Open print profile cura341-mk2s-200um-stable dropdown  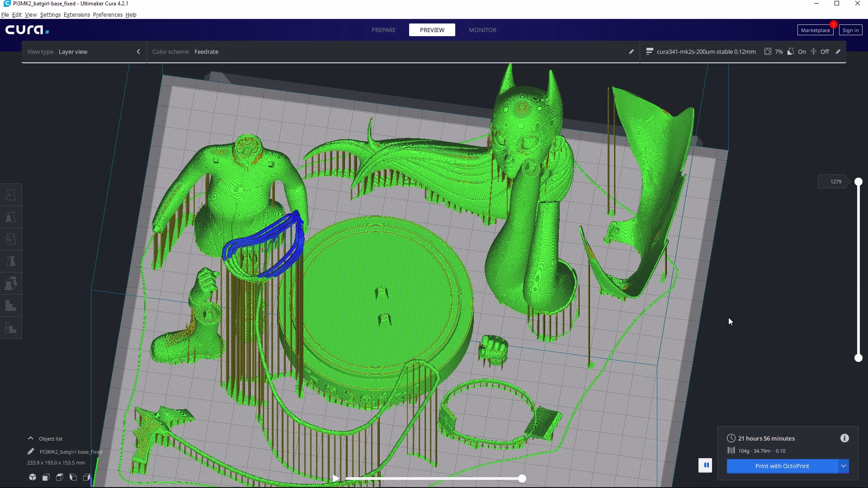pos(706,52)
